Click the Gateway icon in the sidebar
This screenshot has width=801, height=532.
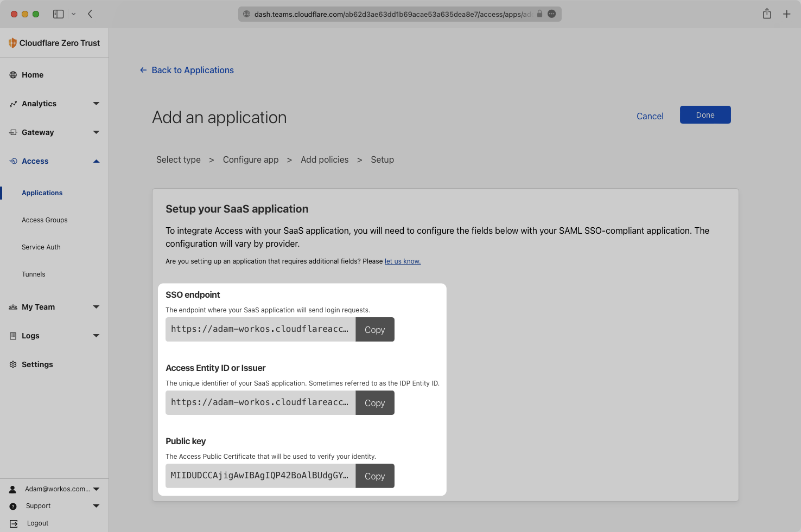point(13,132)
